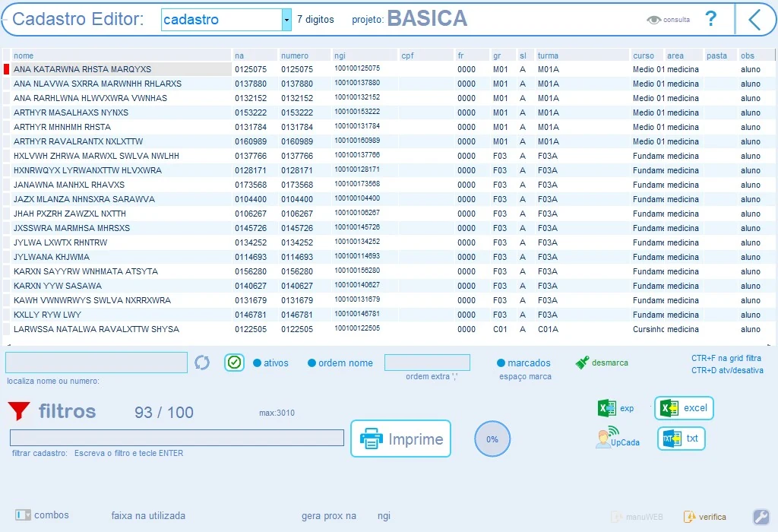
Task: Click the back chevron at top right
Action: click(x=754, y=20)
